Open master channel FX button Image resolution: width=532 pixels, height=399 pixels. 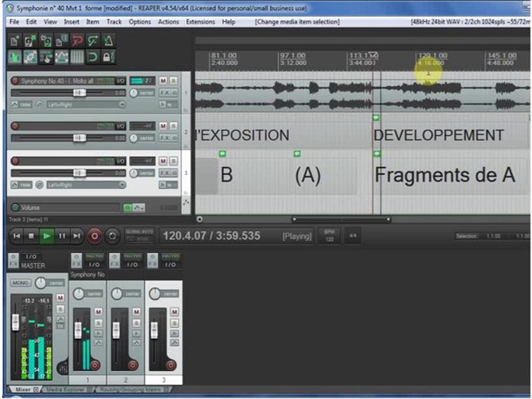pyautogui.click(x=13, y=260)
